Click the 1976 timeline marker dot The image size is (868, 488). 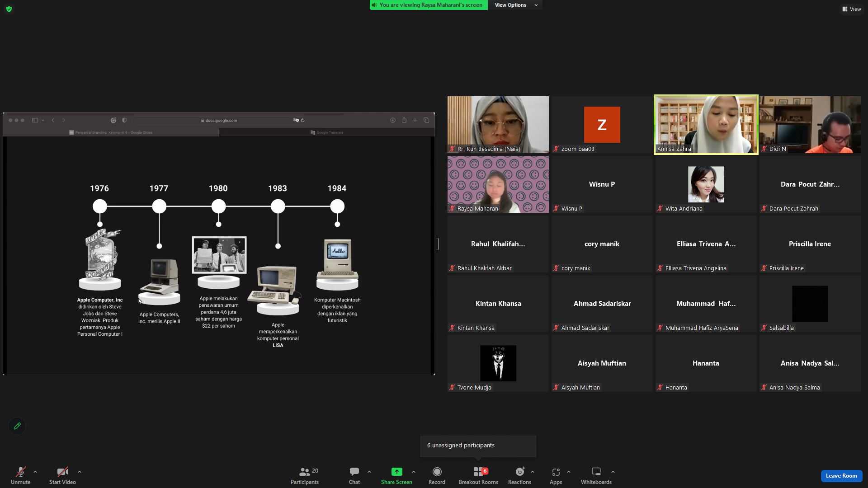click(100, 206)
